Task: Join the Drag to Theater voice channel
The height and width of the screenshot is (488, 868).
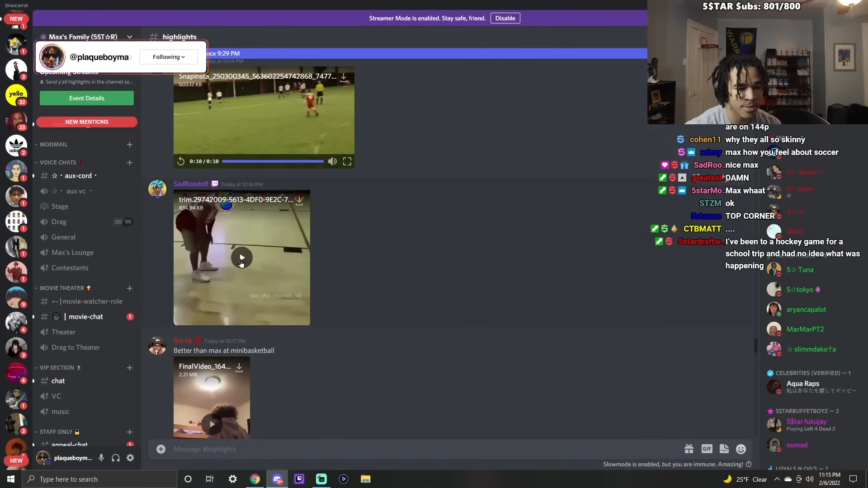Action: (x=86, y=347)
